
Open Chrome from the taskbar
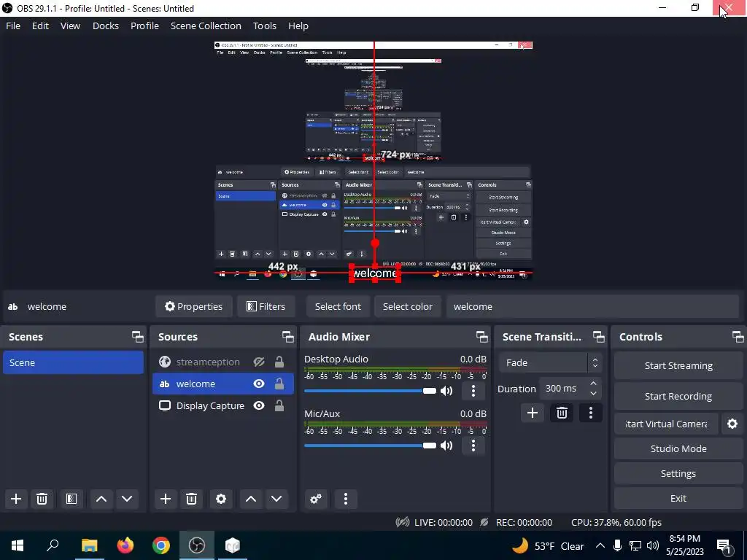tap(161, 545)
